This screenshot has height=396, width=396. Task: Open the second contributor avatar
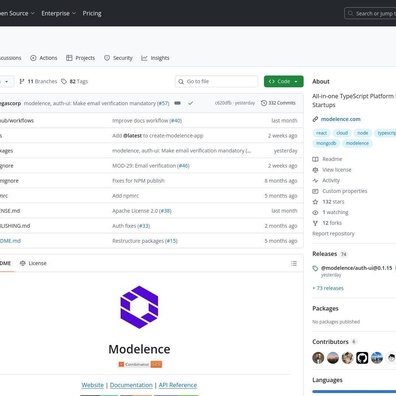tap(333, 358)
